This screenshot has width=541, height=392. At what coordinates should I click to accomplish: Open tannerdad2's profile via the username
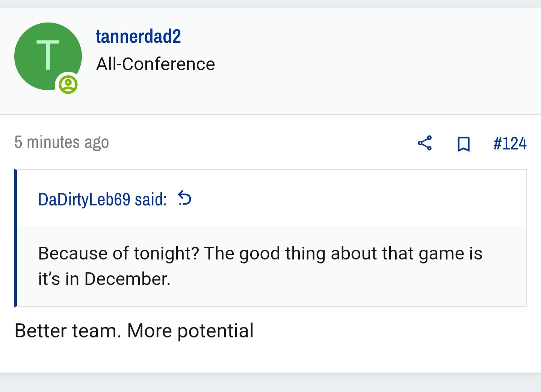(x=138, y=36)
